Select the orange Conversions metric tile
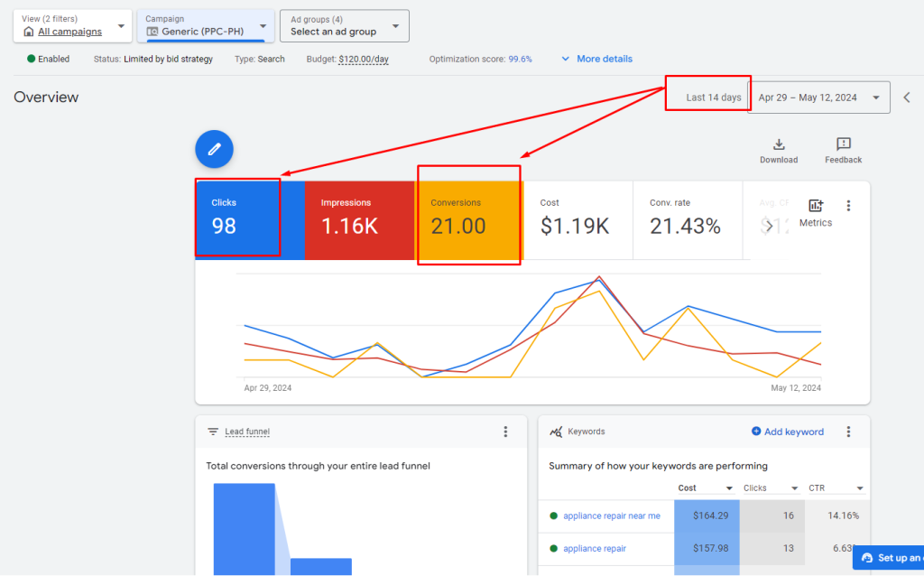The image size is (924, 576). tap(468, 218)
